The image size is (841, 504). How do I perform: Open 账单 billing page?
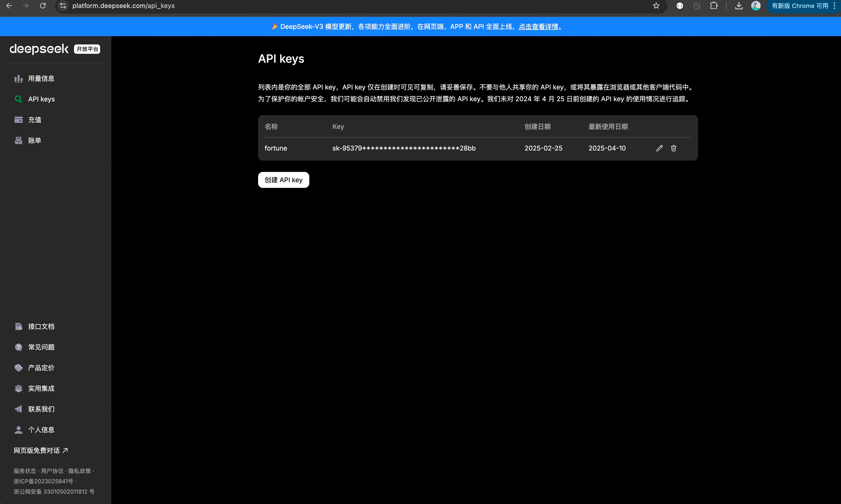(x=34, y=141)
